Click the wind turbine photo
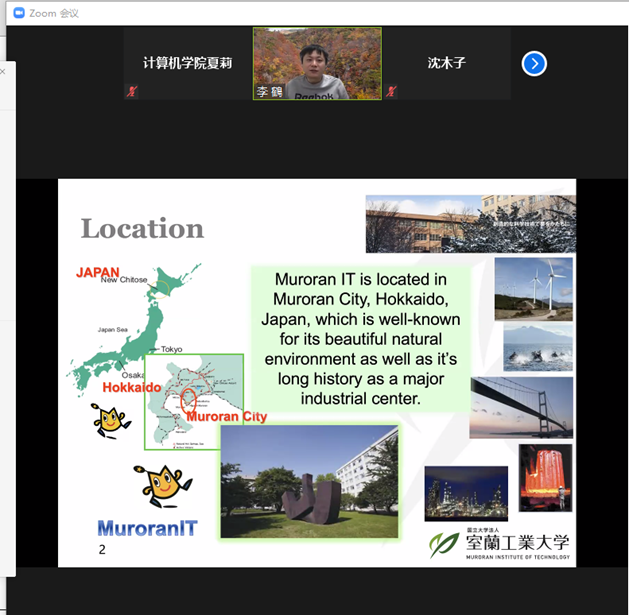 pyautogui.click(x=533, y=288)
